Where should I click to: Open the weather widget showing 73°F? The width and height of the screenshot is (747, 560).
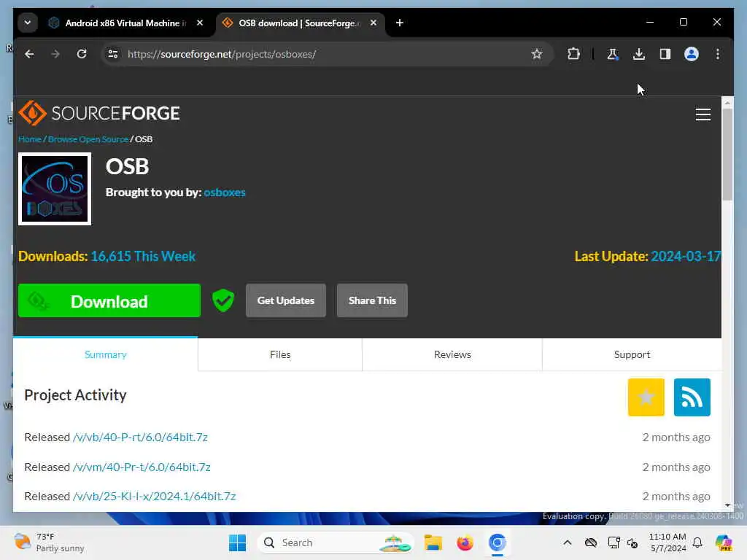click(x=49, y=542)
